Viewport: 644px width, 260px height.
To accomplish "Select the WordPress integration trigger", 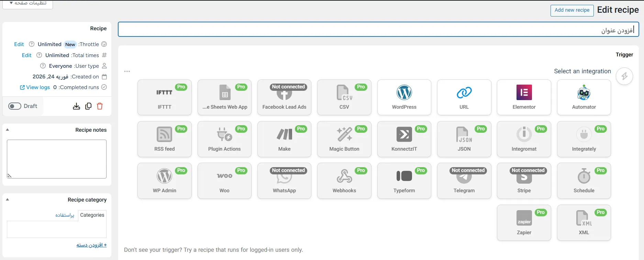I will coord(404,97).
